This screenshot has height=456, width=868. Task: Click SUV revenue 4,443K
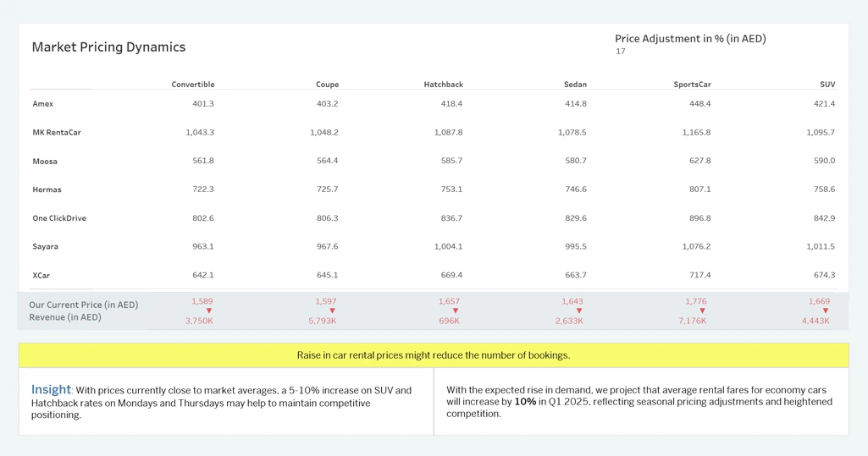click(x=815, y=321)
